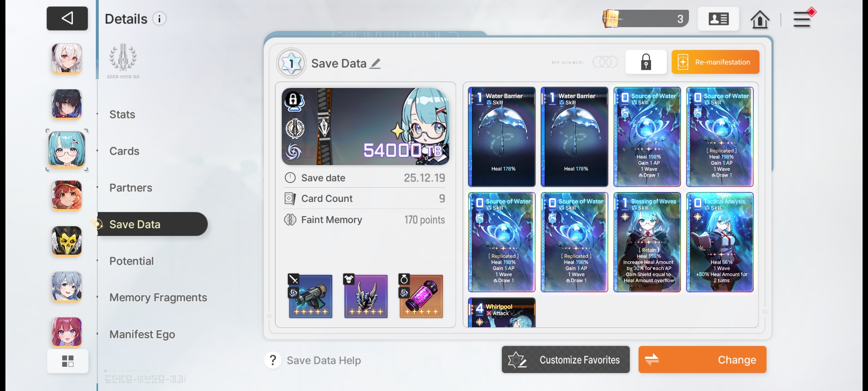Click the Re-manifestation button
This screenshot has width=868, height=391.
[x=715, y=62]
